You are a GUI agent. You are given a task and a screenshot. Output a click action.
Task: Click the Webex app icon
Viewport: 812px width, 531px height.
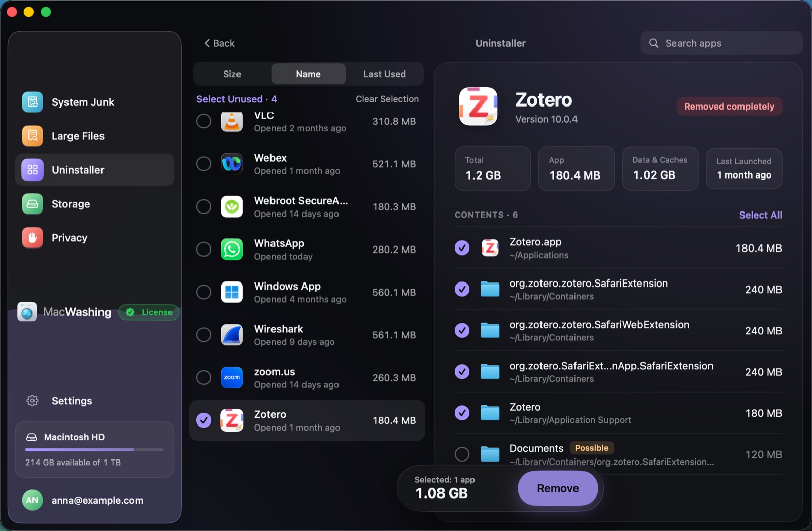[232, 164]
